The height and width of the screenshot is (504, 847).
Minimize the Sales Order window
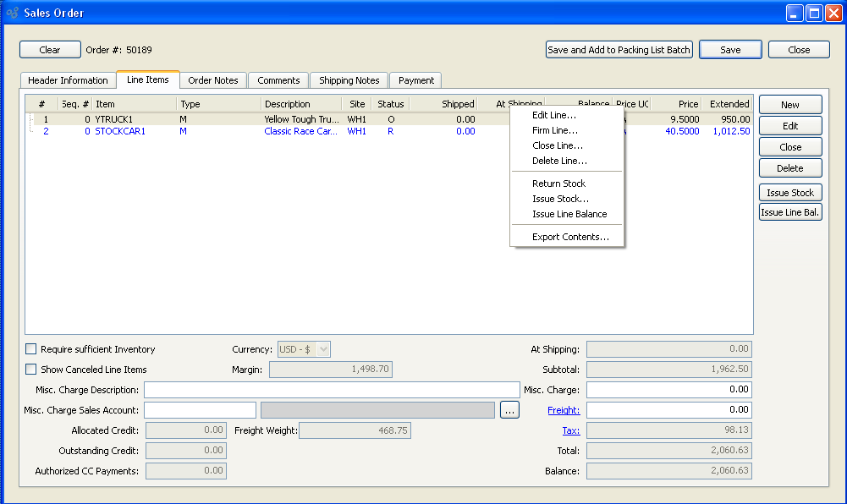[x=795, y=13]
